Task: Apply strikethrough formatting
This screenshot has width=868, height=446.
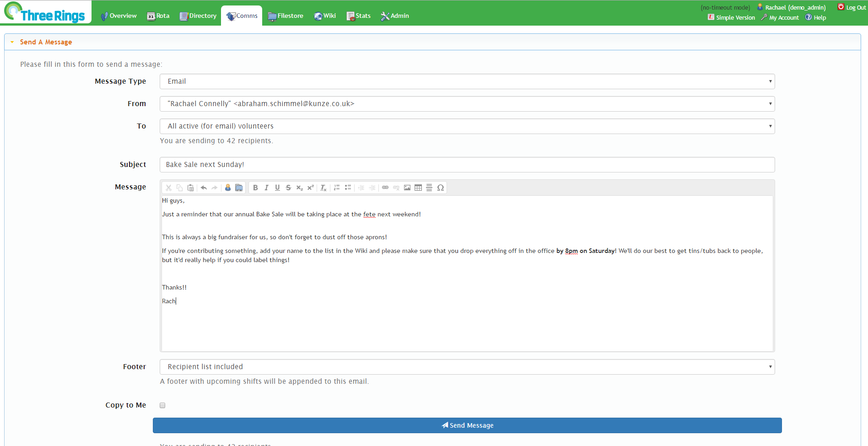Action: coord(288,188)
